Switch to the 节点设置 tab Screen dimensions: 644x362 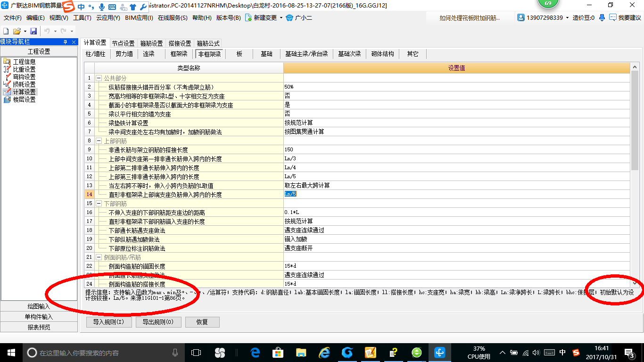pyautogui.click(x=123, y=43)
